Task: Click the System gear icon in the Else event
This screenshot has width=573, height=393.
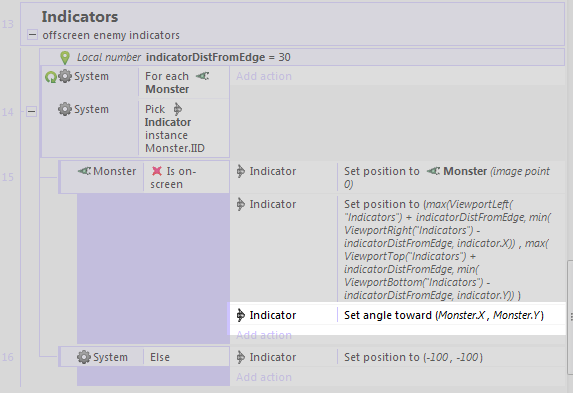Action: [84, 357]
